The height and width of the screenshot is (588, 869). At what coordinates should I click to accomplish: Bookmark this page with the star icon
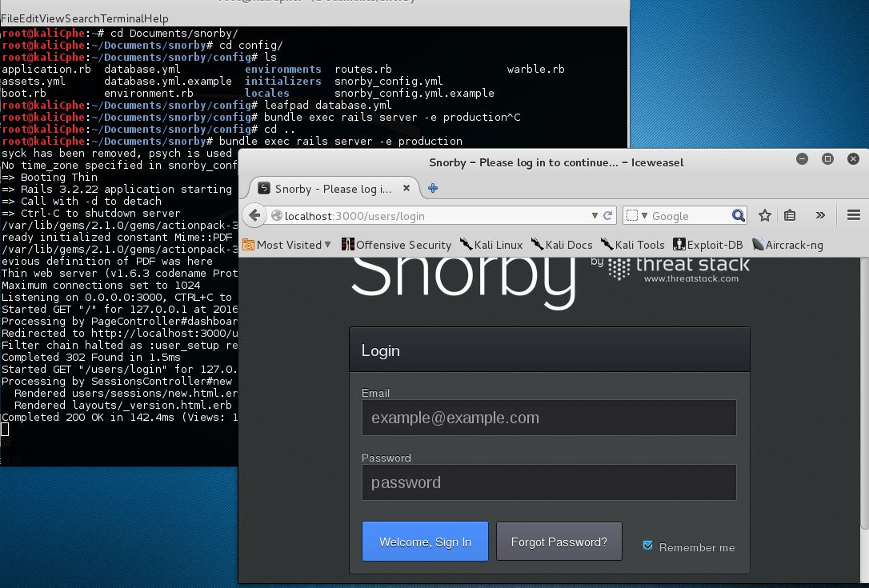click(765, 215)
